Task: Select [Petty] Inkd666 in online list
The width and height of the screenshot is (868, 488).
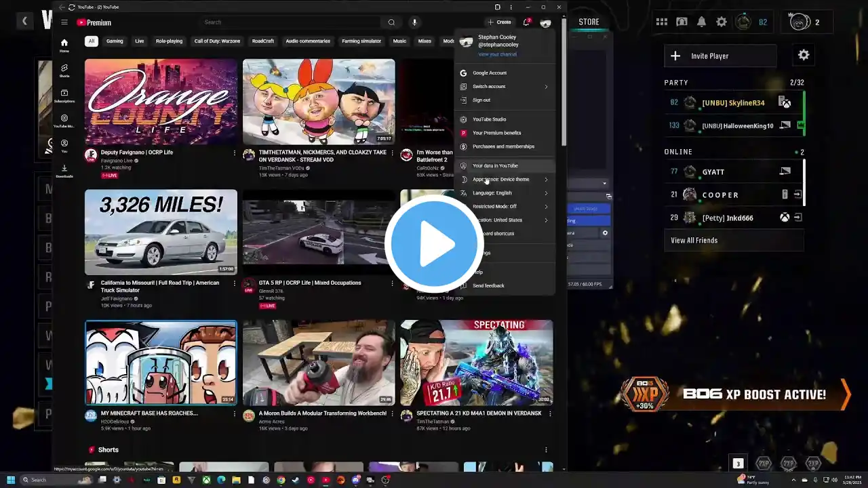Action: point(732,218)
